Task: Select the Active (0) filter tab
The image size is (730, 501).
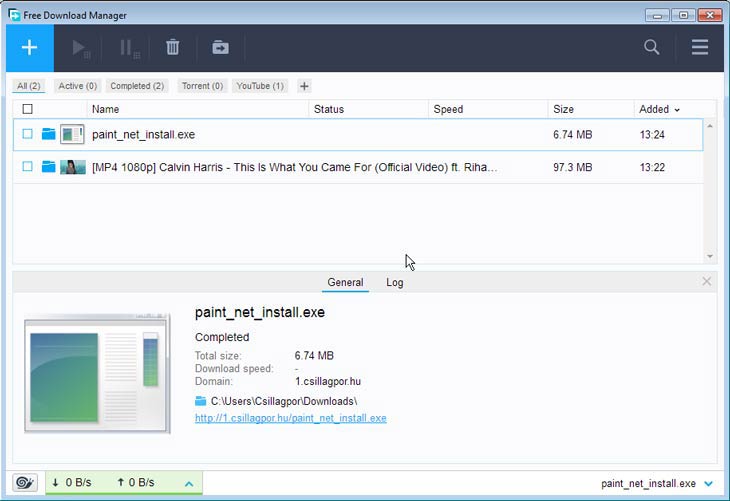Action: [78, 86]
